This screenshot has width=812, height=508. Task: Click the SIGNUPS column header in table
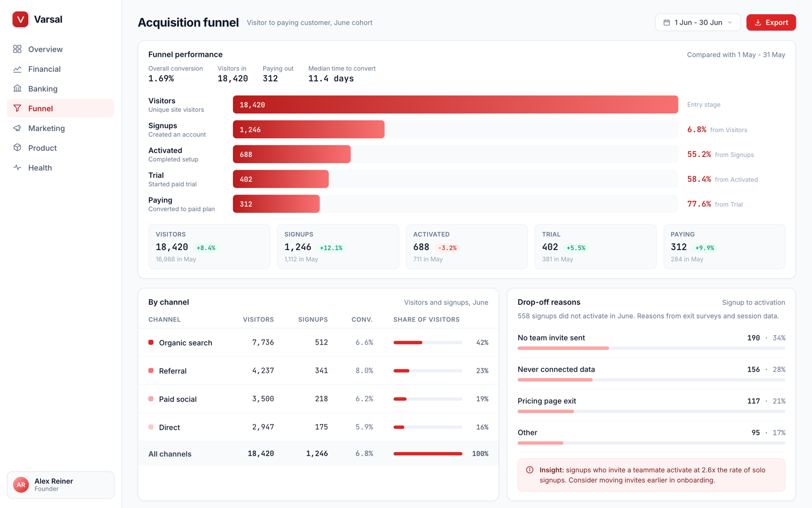[313, 320]
